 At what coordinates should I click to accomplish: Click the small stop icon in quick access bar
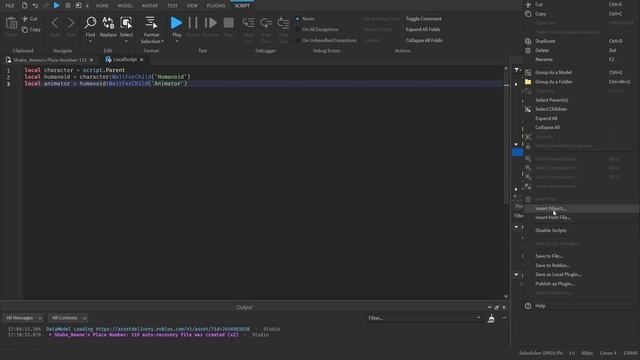coord(68,5)
